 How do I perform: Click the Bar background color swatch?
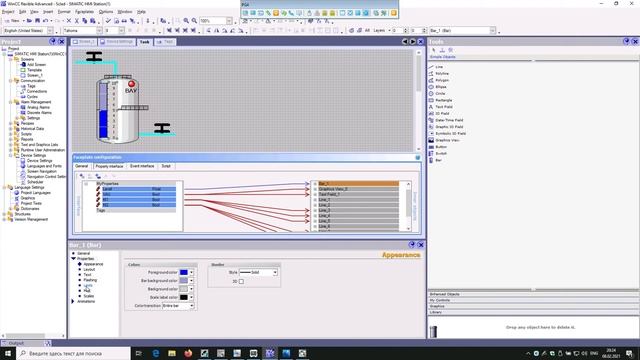pyautogui.click(x=184, y=281)
